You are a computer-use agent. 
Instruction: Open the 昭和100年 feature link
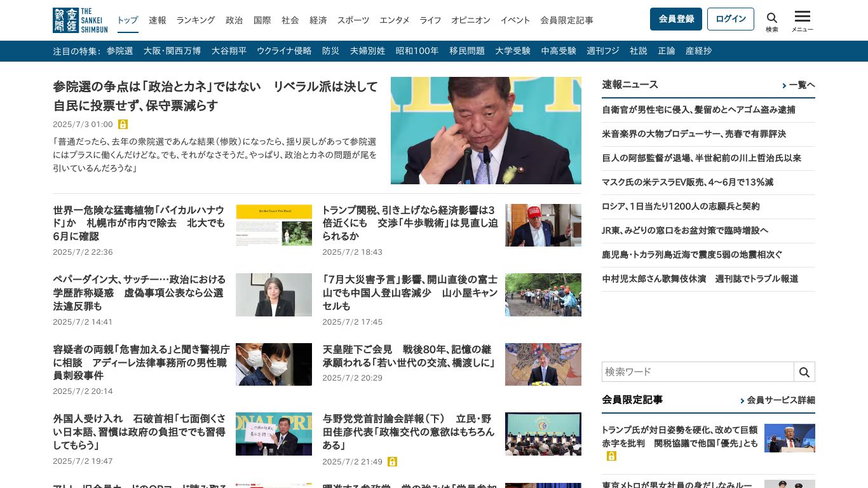(417, 51)
